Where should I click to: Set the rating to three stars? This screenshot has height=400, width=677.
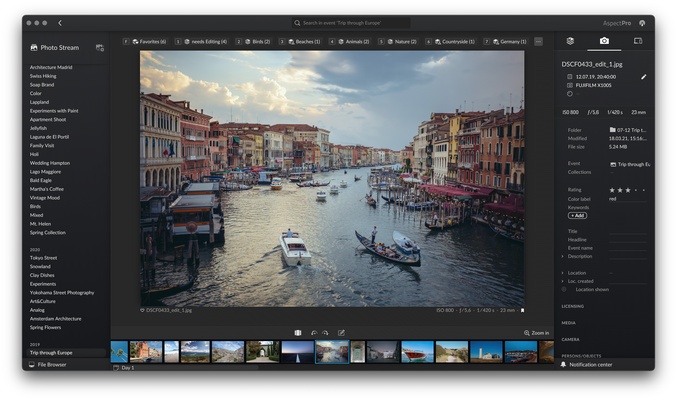(628, 189)
